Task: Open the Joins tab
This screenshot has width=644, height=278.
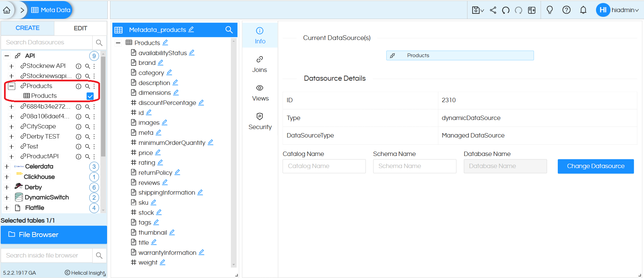Action: click(x=260, y=64)
